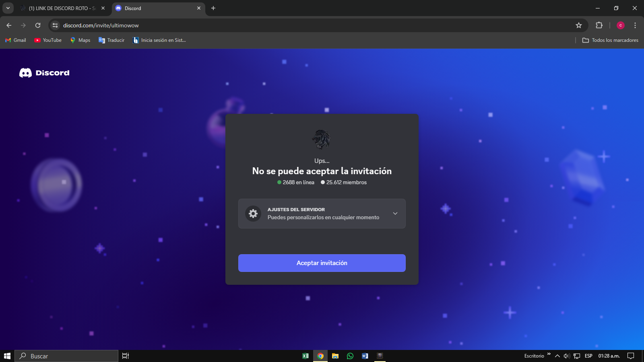Click the Discord logo in the page header
The height and width of the screenshot is (362, 644).
click(x=44, y=73)
